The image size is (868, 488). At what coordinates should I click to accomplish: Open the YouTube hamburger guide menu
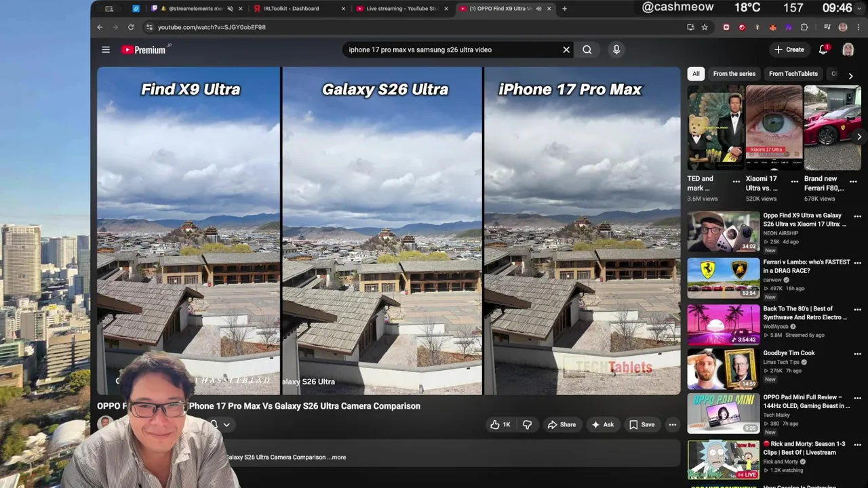[106, 49]
